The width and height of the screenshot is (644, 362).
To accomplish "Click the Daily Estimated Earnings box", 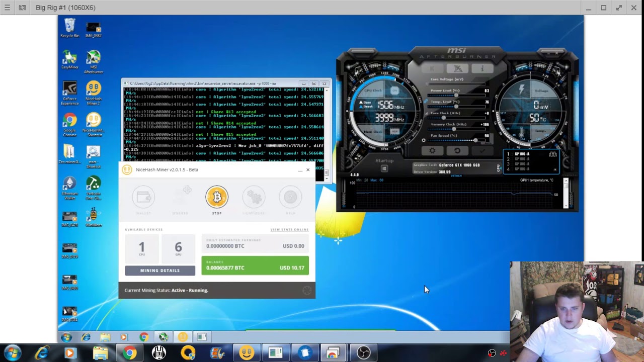I will point(255,244).
